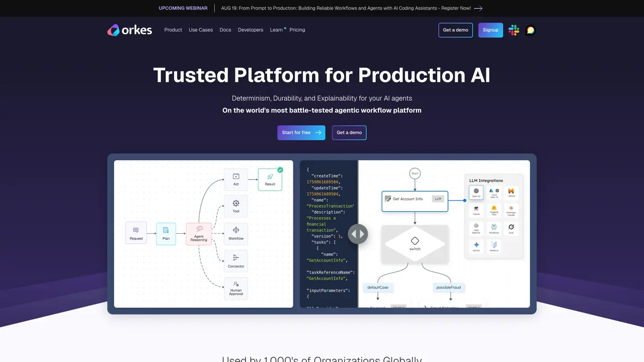Select the Plan node in the diagram
The width and height of the screenshot is (644, 362).
pos(166,233)
